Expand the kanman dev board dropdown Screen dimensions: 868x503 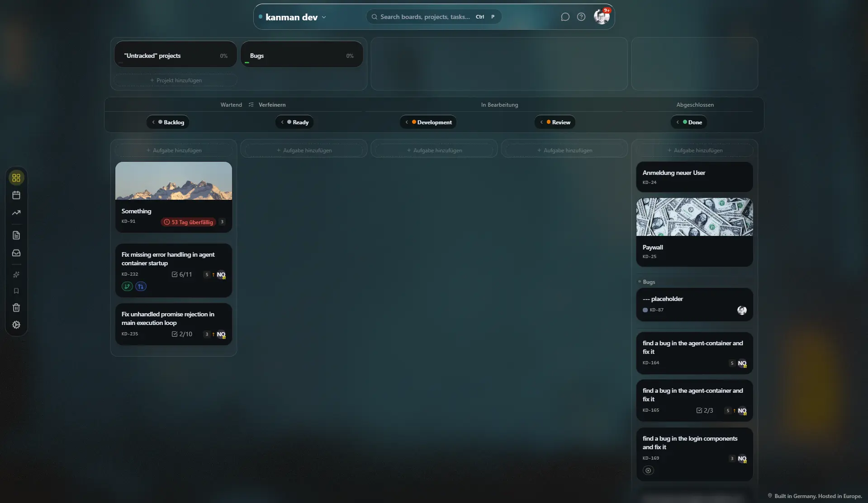click(324, 17)
